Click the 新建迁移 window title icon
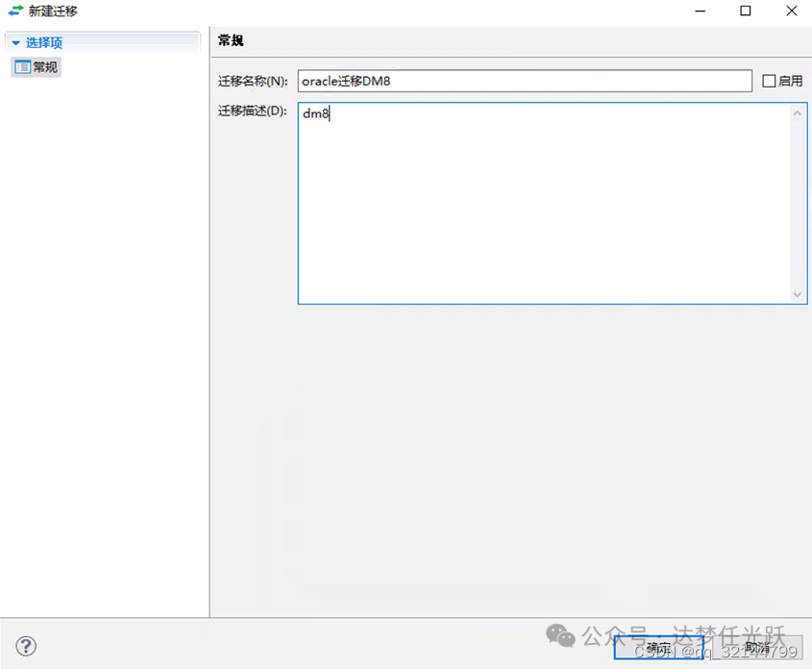The width and height of the screenshot is (812, 669). (x=15, y=11)
